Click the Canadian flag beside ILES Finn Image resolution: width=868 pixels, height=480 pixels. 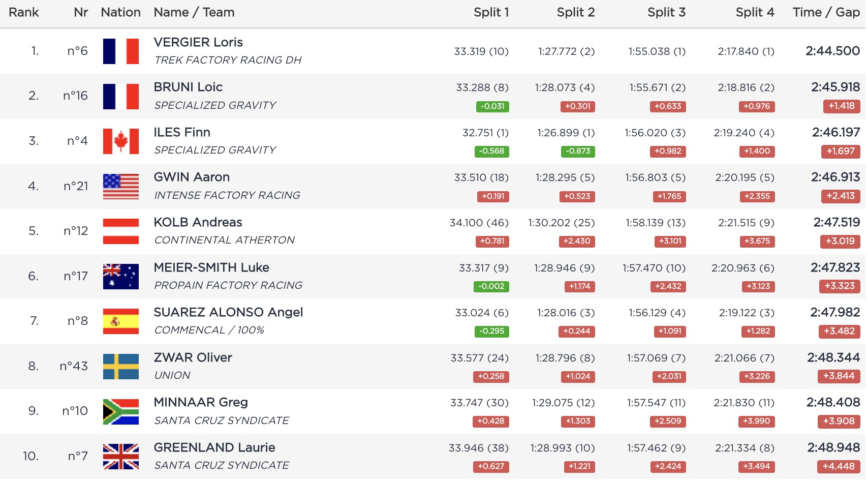(x=120, y=141)
